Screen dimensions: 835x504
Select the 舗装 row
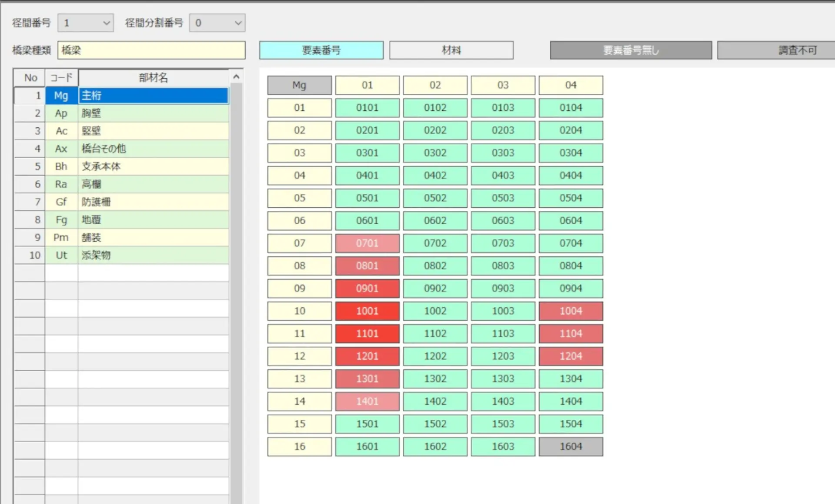click(121, 238)
